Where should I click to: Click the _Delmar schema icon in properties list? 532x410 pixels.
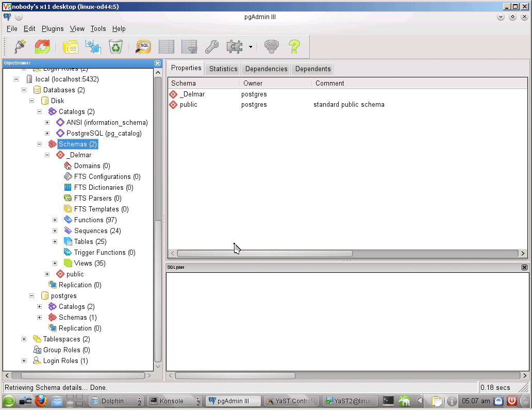[x=173, y=94]
